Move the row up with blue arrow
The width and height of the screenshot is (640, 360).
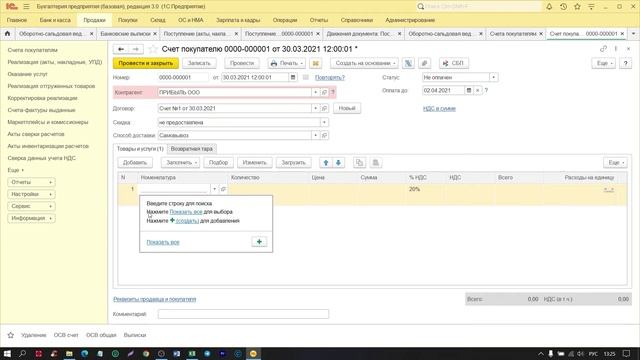(x=326, y=162)
